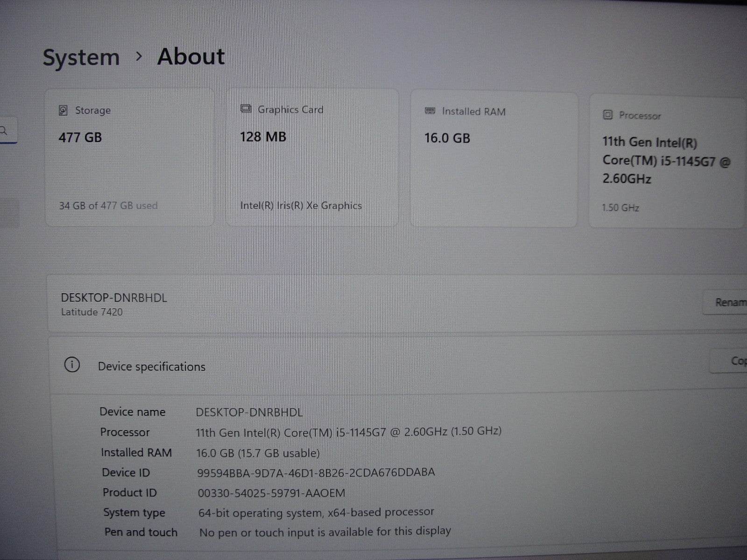Click the About breadcrumb label
747x560 pixels.
(x=190, y=56)
